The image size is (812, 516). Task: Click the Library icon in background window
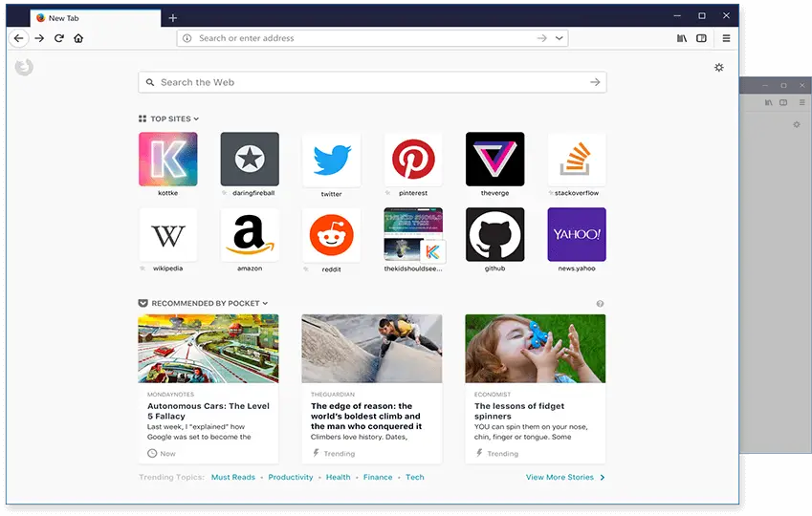769,102
